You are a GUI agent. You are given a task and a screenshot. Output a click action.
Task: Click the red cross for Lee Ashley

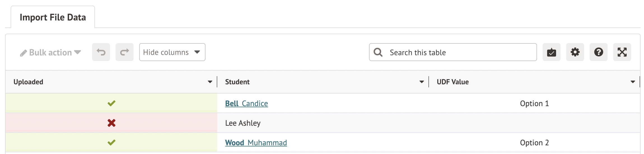111,123
